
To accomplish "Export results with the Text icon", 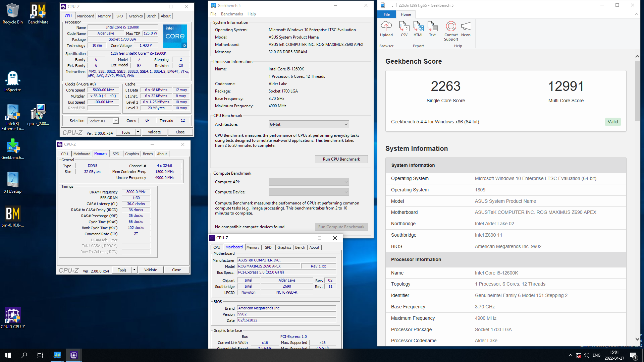I will [x=432, y=29].
